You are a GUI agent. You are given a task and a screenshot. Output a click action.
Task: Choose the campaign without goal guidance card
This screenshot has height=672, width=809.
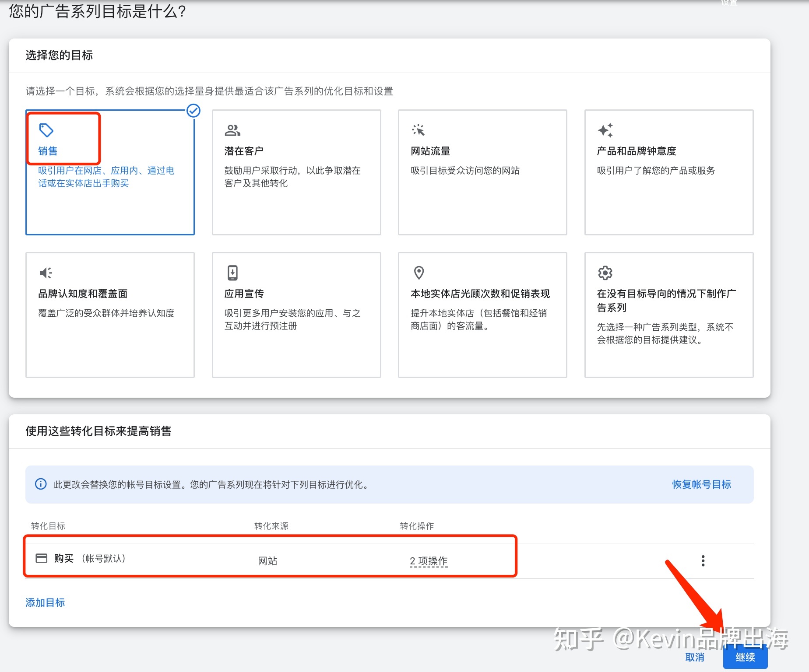[669, 315]
